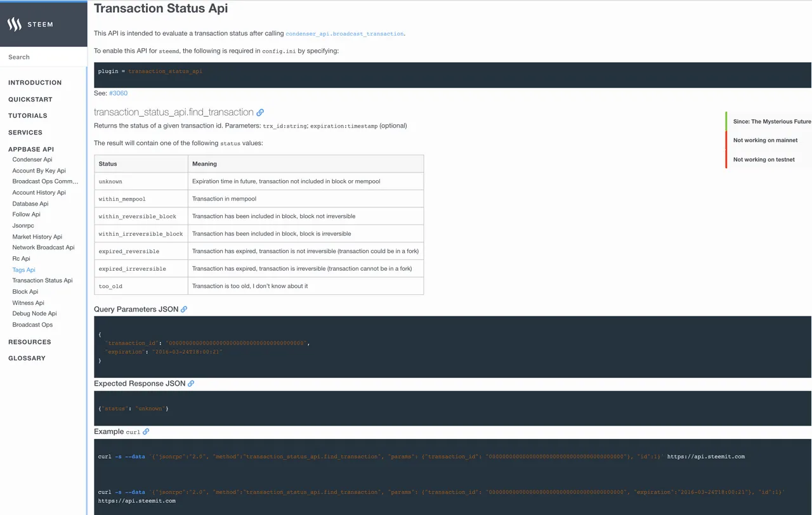Click the first curl example command
The height and width of the screenshot is (515, 812).
coord(421,457)
